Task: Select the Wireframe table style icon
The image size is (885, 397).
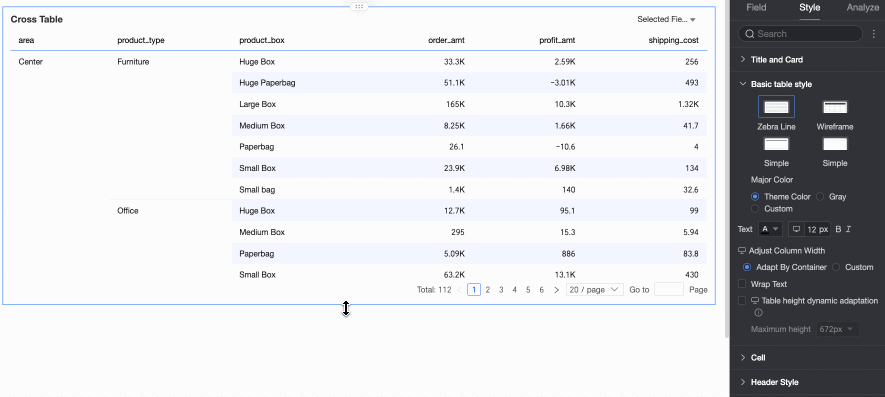Action: tap(835, 107)
